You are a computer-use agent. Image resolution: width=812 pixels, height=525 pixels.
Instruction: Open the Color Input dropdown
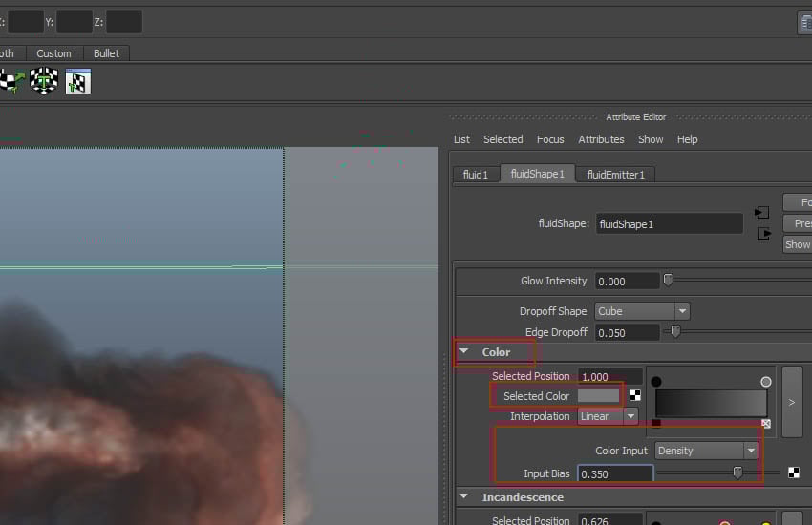point(706,451)
